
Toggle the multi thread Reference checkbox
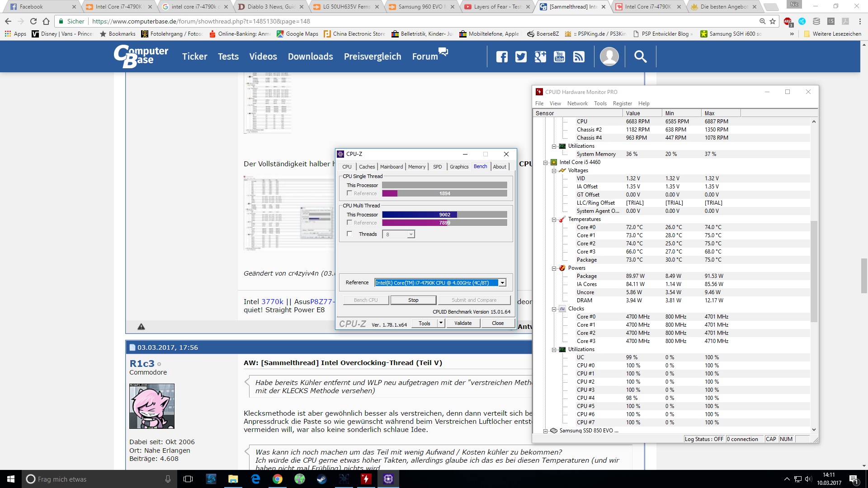click(x=349, y=223)
